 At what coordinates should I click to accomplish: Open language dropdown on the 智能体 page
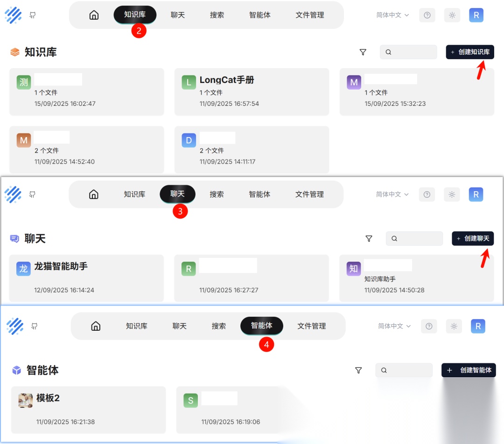394,326
